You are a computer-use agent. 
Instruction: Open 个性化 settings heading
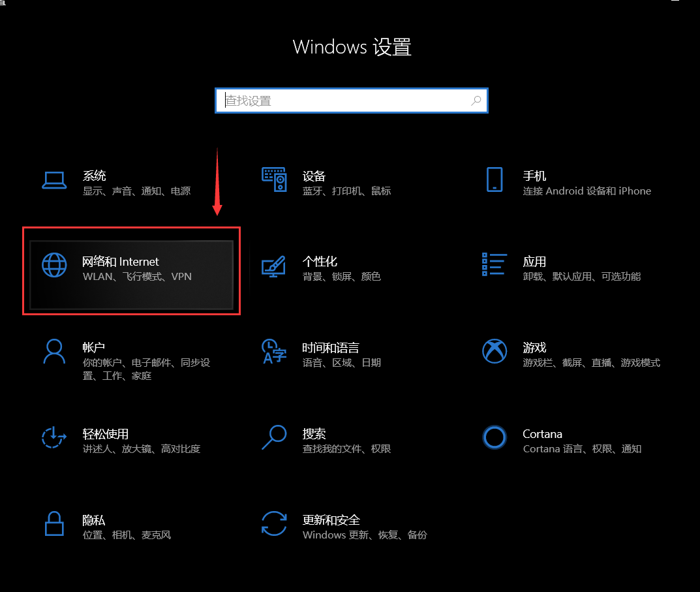[320, 261]
